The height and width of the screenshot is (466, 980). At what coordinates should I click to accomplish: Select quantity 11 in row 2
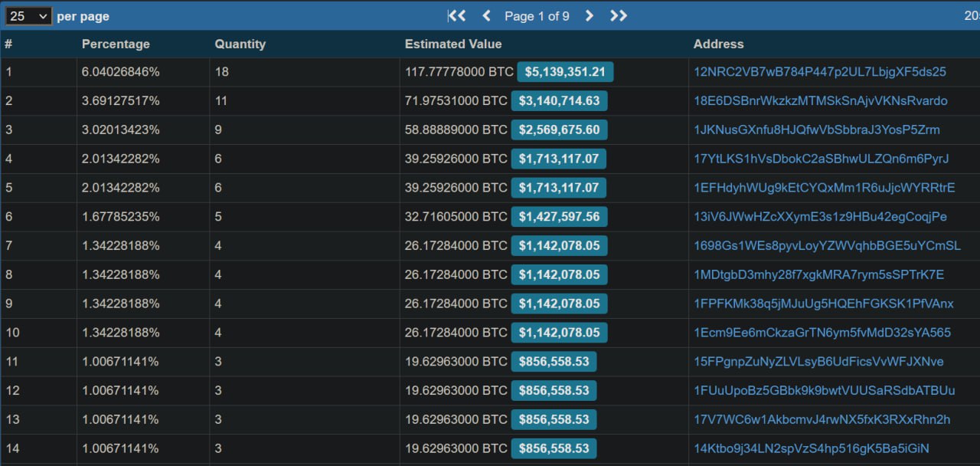pyautogui.click(x=221, y=101)
